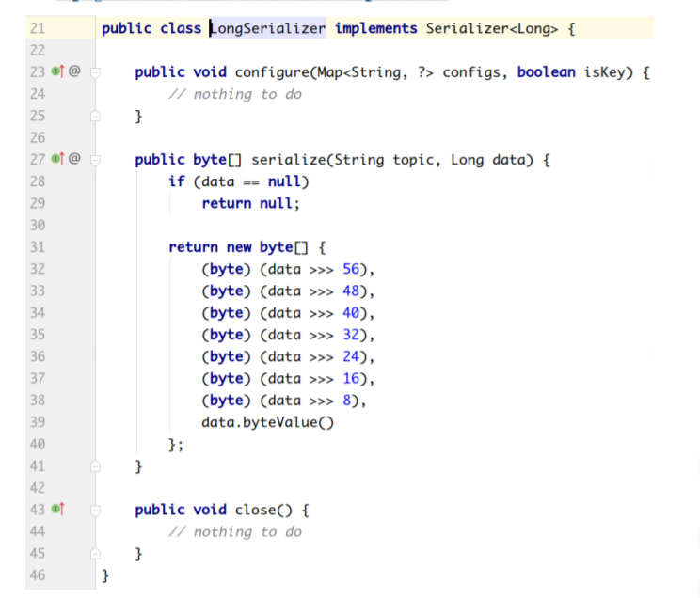Click the number 40 shift value
The height and width of the screenshot is (598, 700).
click(x=351, y=313)
